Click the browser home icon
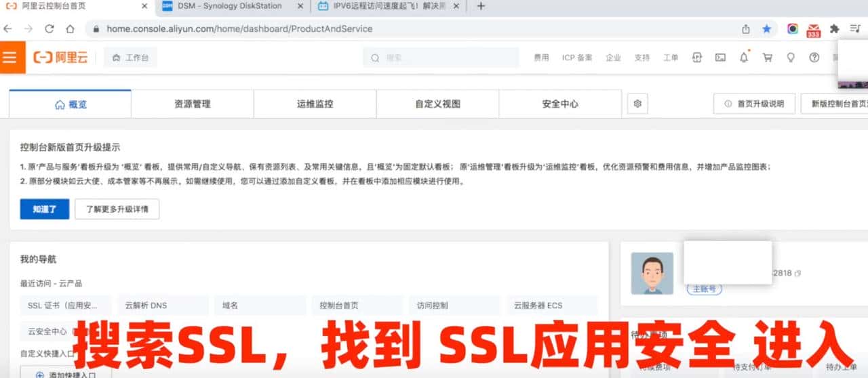The image size is (868, 378). [x=70, y=29]
